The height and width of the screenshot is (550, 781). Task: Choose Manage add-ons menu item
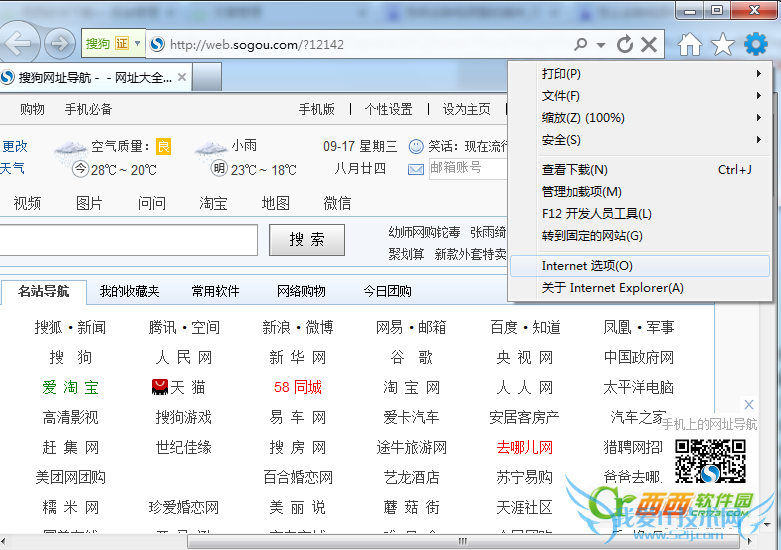pos(640,192)
